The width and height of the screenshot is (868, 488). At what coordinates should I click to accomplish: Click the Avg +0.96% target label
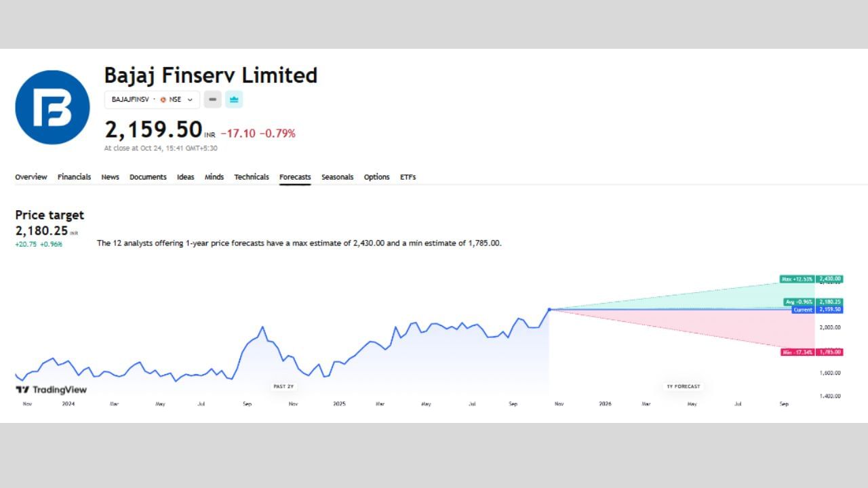click(799, 301)
